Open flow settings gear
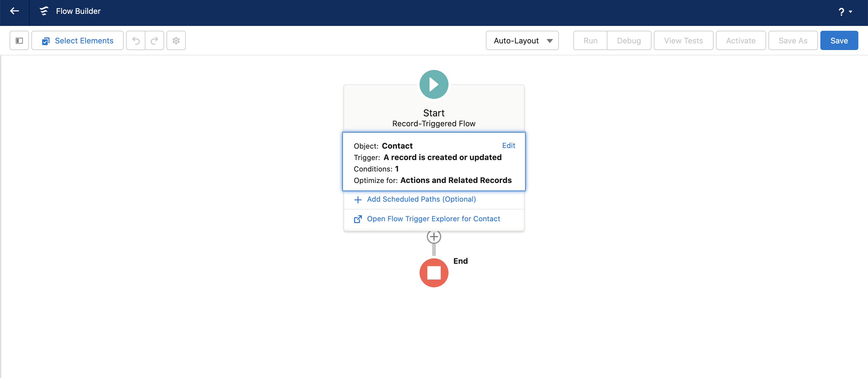This screenshot has height=378, width=868. click(x=176, y=41)
